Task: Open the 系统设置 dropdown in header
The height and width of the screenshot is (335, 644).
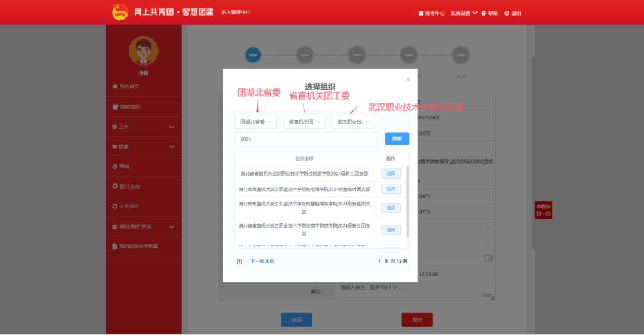Action: [464, 13]
